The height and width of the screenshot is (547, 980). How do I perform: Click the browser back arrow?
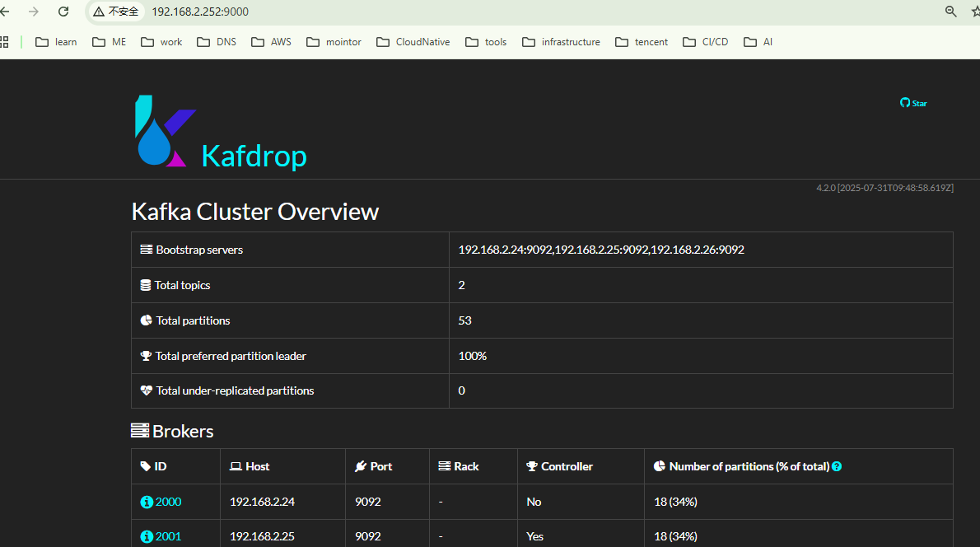pyautogui.click(x=5, y=12)
